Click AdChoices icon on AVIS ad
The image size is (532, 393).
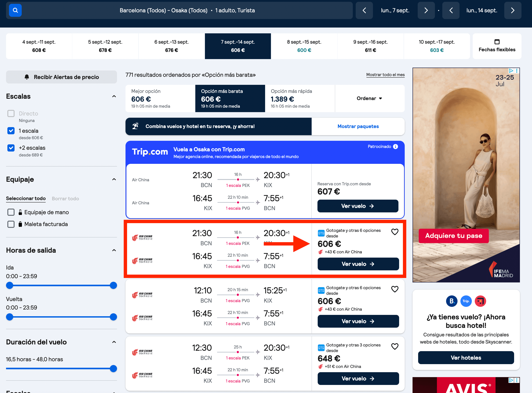(511, 380)
